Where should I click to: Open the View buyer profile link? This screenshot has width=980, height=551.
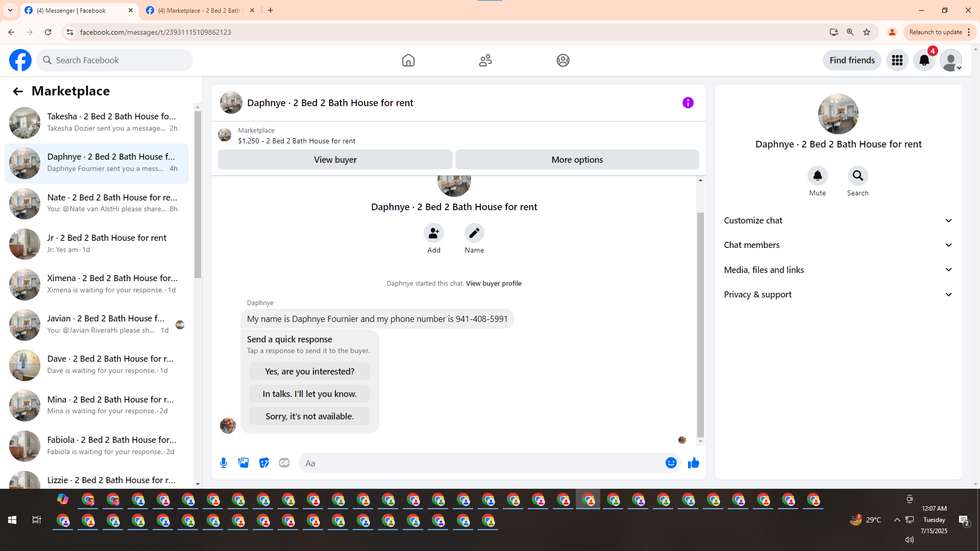493,284
